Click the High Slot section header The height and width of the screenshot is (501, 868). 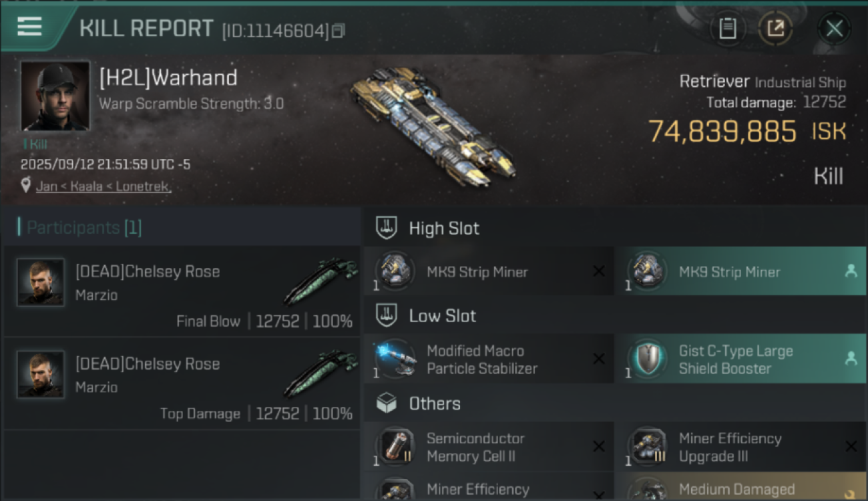[444, 228]
